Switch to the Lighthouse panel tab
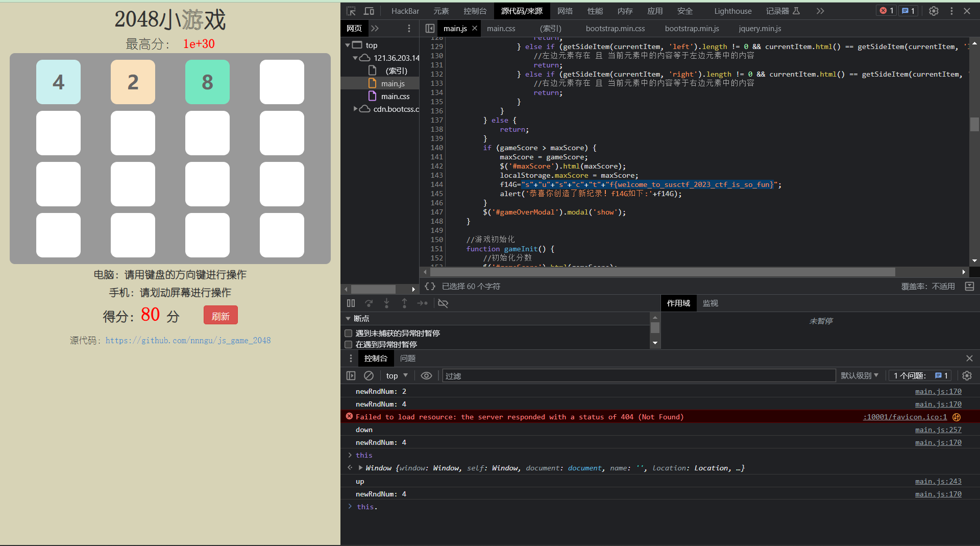This screenshot has width=980, height=546. pos(732,11)
